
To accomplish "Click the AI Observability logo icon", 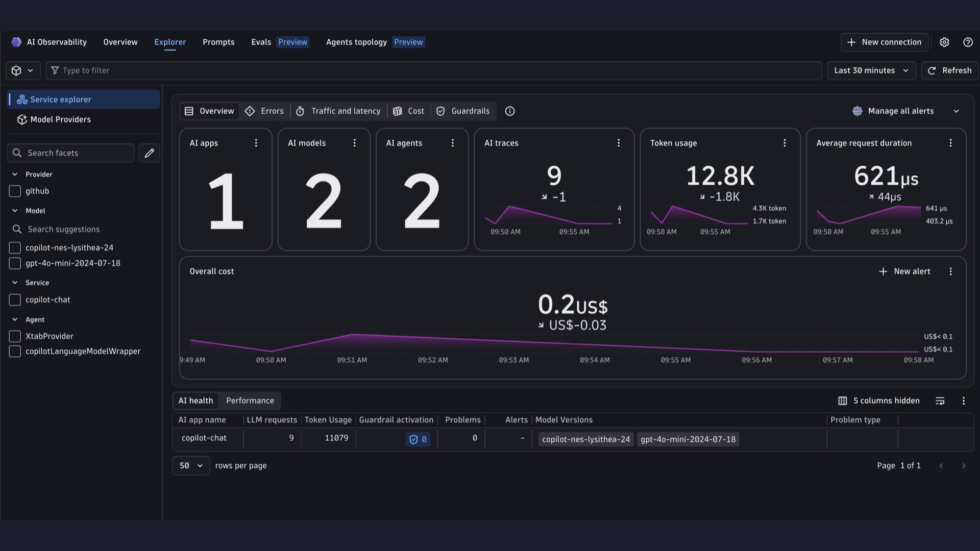I will click(x=16, y=42).
